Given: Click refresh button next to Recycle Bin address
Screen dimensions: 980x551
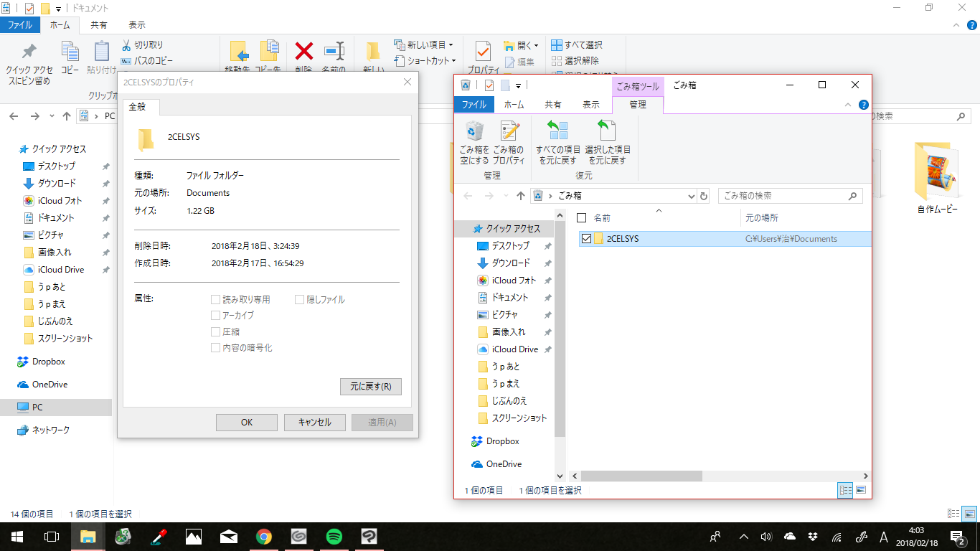Looking at the screenshot, I should click(704, 196).
